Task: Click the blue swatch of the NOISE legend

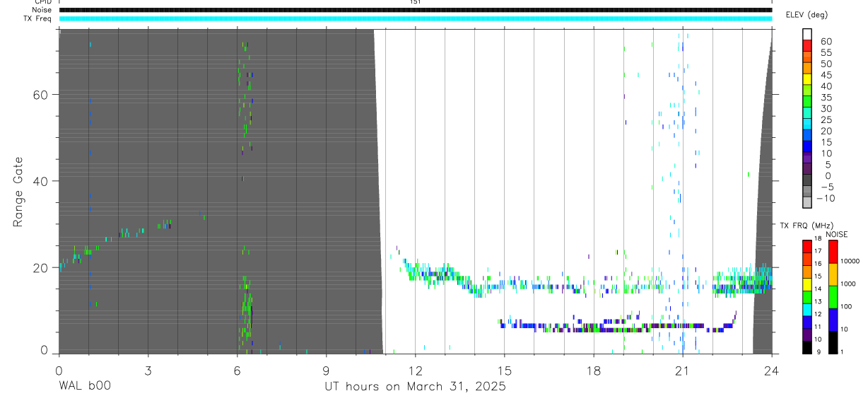Action: (x=833, y=320)
